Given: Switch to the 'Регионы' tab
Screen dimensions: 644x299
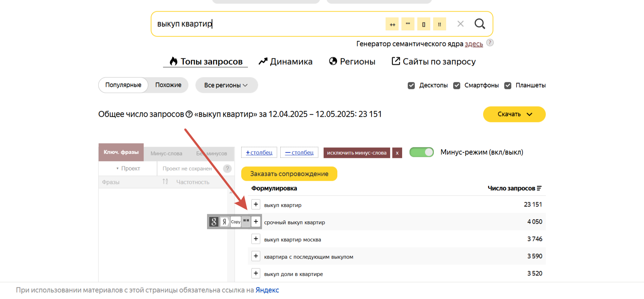Looking at the screenshot, I should pos(352,62).
